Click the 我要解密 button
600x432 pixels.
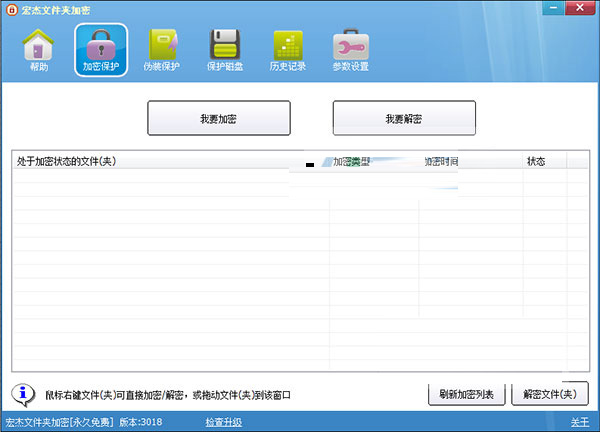(404, 118)
